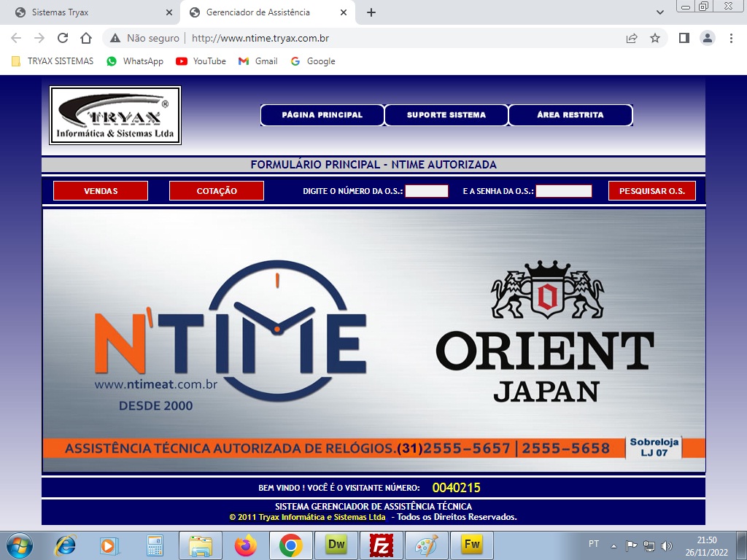Click the share page icon
747x560 pixels.
pos(632,38)
